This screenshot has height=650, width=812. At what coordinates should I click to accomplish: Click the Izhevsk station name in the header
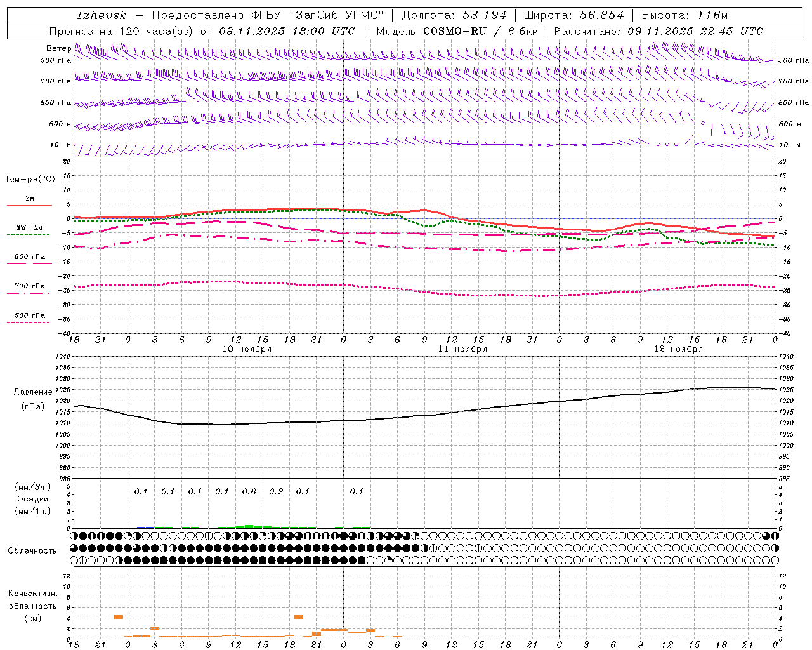click(x=101, y=15)
